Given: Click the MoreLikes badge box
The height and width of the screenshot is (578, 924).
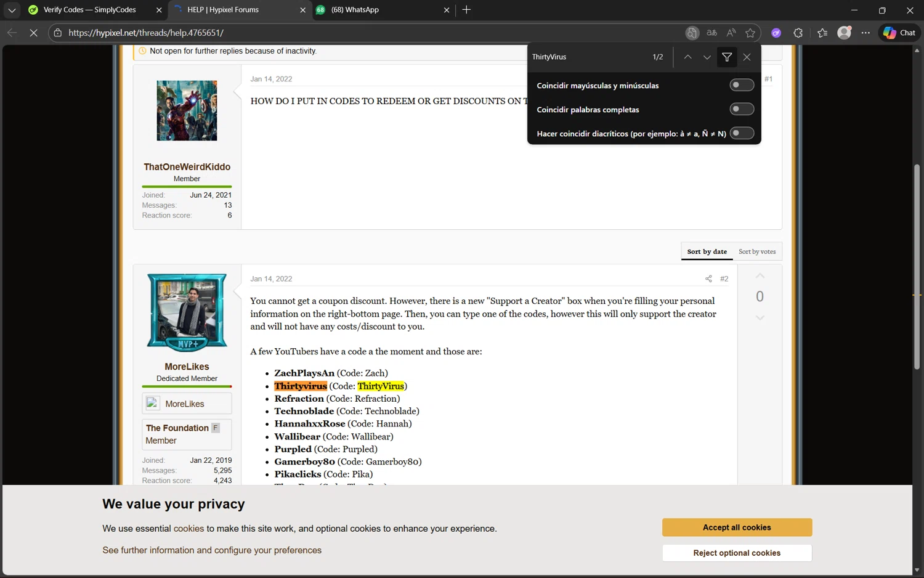Looking at the screenshot, I should (187, 404).
